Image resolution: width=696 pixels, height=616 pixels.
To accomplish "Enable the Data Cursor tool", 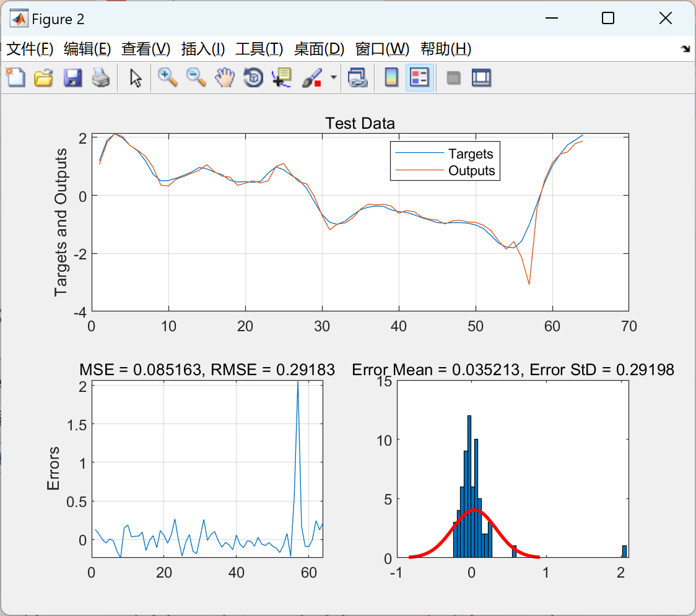I will 282,77.
